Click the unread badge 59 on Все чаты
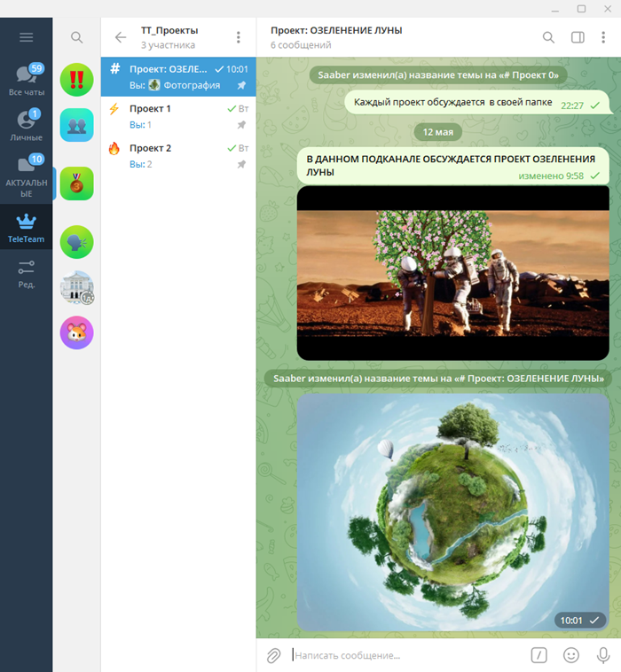 coord(37,68)
